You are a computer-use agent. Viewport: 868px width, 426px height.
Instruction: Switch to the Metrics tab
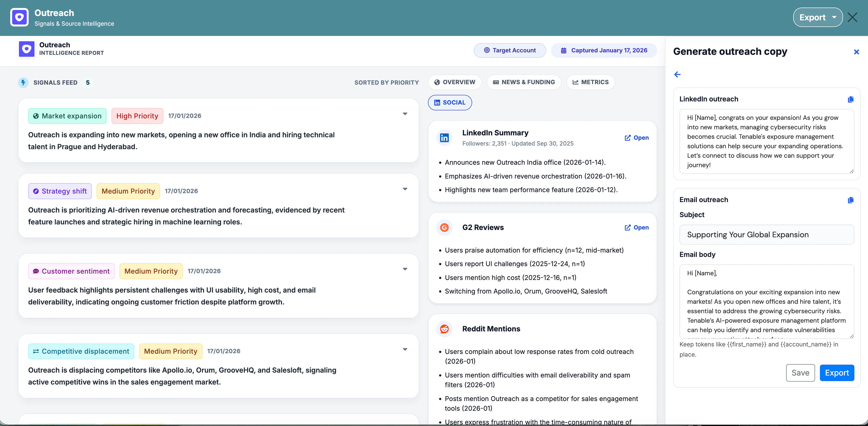point(590,82)
